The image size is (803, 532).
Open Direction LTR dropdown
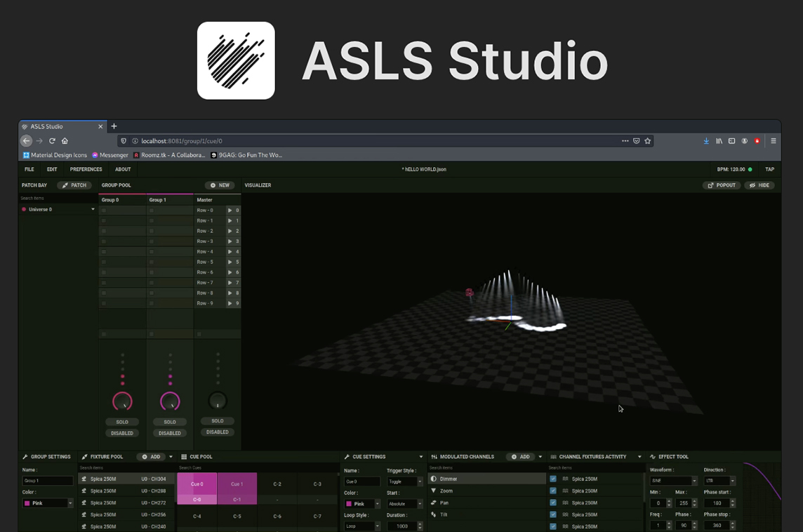(719, 481)
